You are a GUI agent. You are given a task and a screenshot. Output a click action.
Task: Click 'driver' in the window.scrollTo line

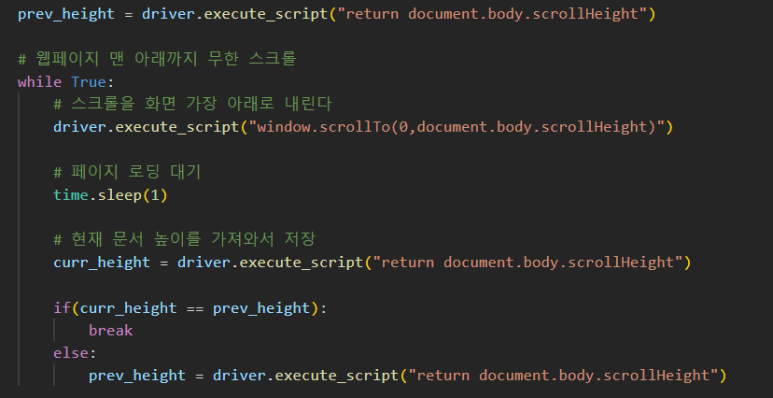coord(79,127)
